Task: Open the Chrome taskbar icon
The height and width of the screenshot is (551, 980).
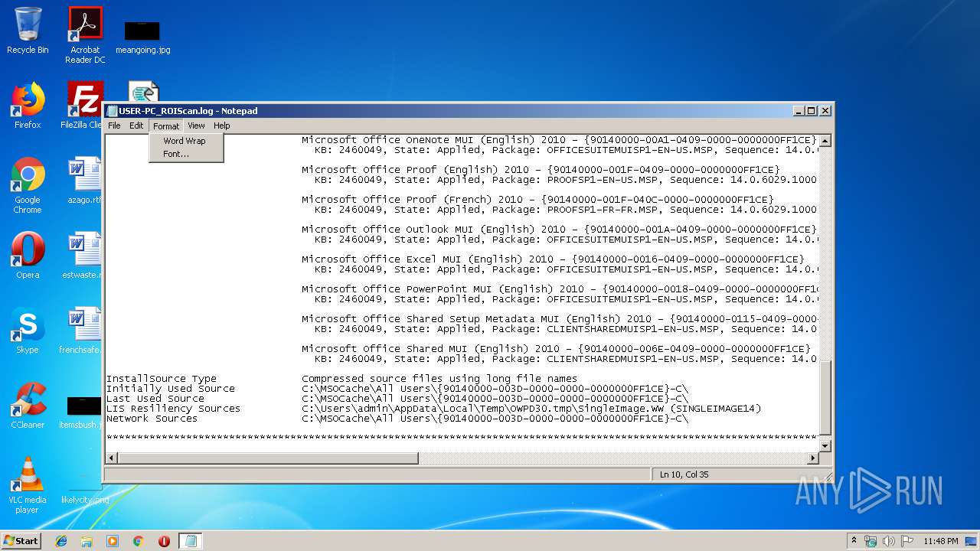Action: [x=139, y=541]
